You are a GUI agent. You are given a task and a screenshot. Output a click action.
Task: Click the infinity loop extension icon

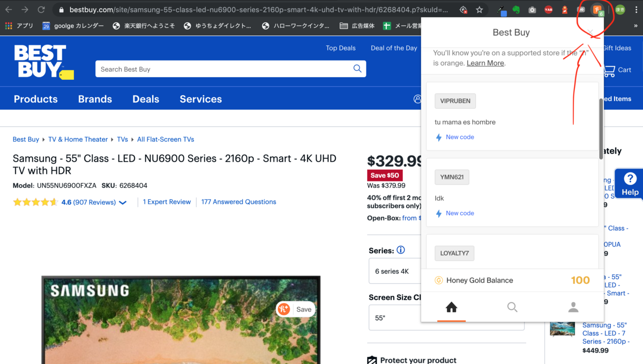pyautogui.click(x=581, y=10)
